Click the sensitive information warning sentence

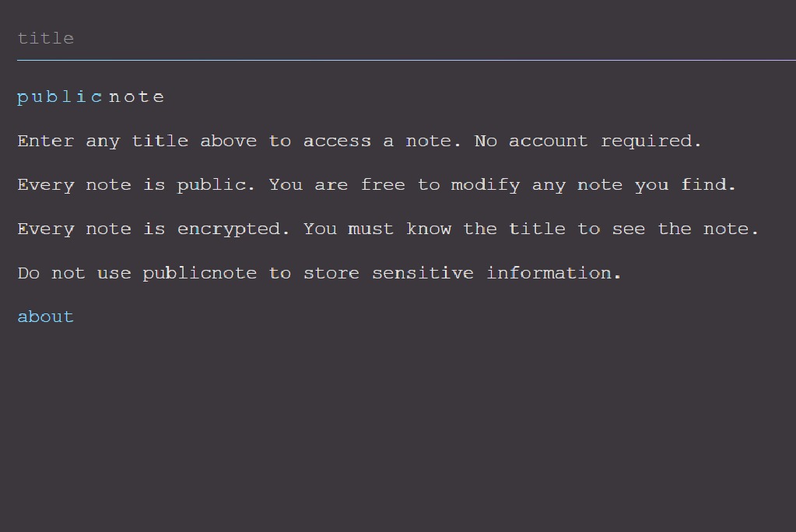(x=319, y=272)
